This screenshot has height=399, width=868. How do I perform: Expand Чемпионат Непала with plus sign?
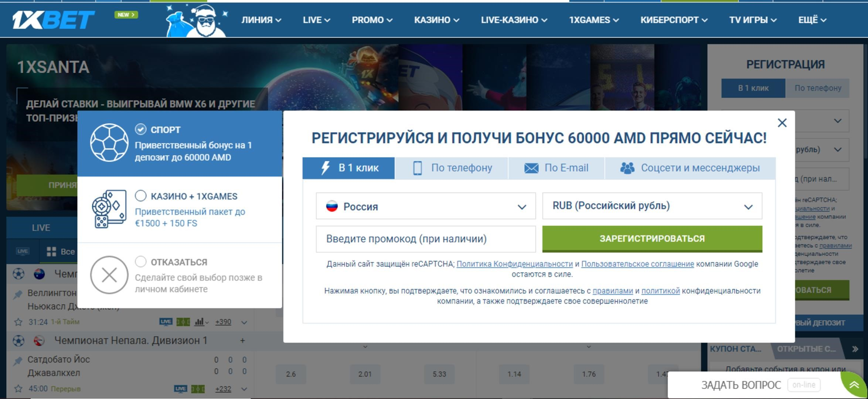coord(242,341)
